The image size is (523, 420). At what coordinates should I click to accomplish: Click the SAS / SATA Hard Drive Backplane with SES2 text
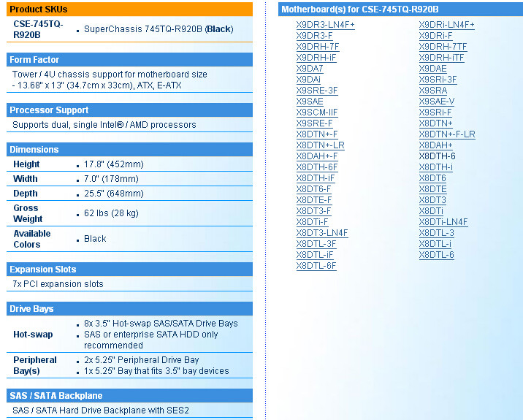tap(101, 411)
